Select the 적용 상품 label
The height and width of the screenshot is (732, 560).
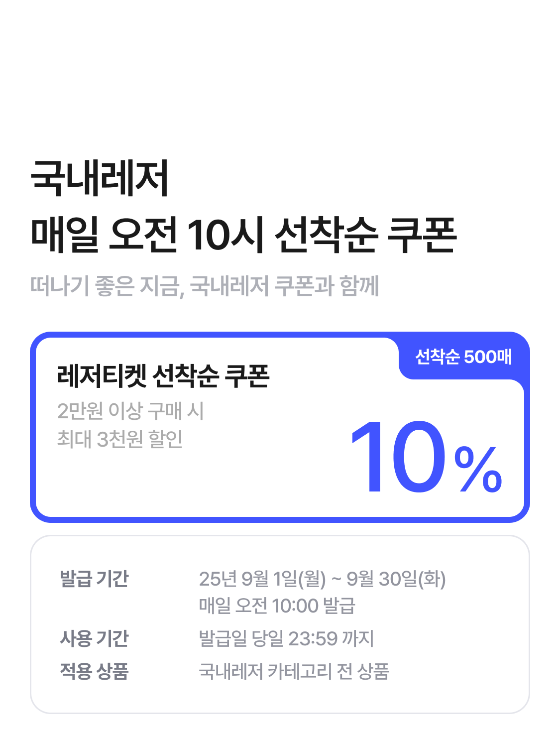(94, 671)
